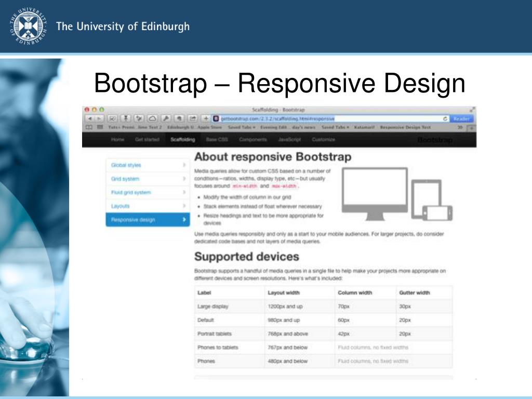Click the max-width code snippet
Image resolution: width=532 pixels, height=399 pixels.
pyautogui.click(x=284, y=186)
